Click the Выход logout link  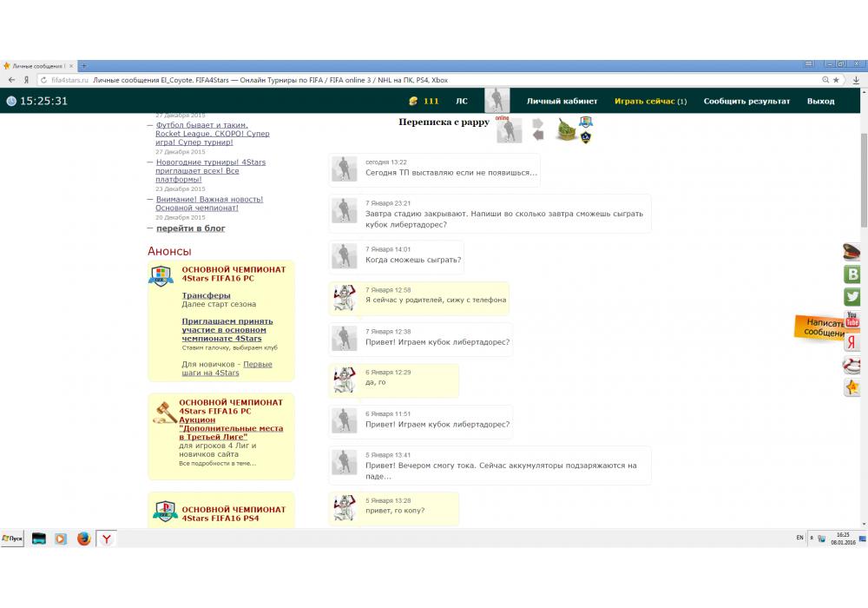point(820,101)
